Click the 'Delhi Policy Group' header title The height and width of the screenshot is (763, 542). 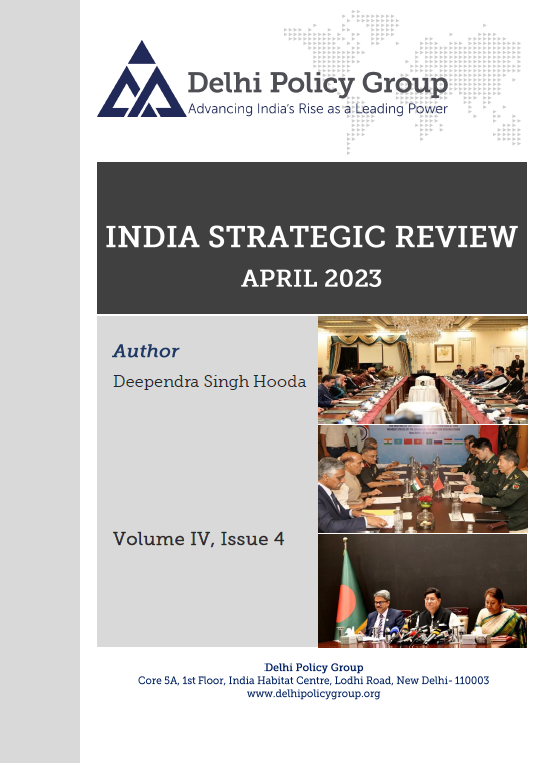pos(318,83)
